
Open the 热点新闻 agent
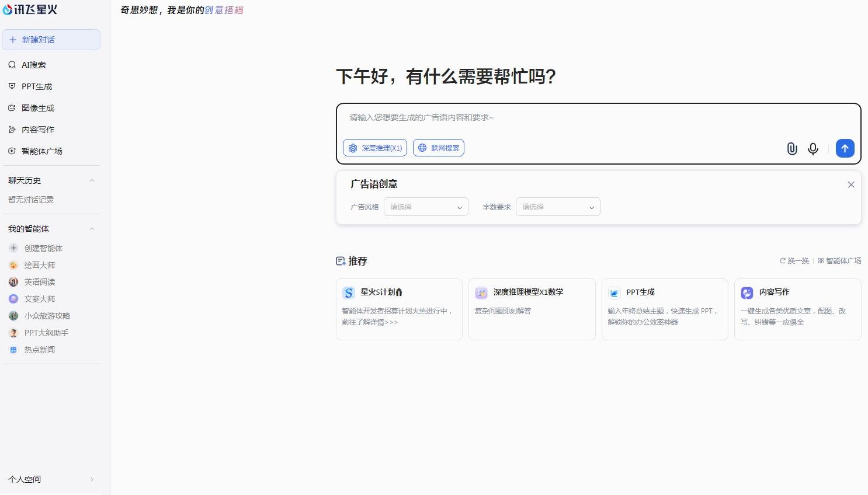point(40,350)
